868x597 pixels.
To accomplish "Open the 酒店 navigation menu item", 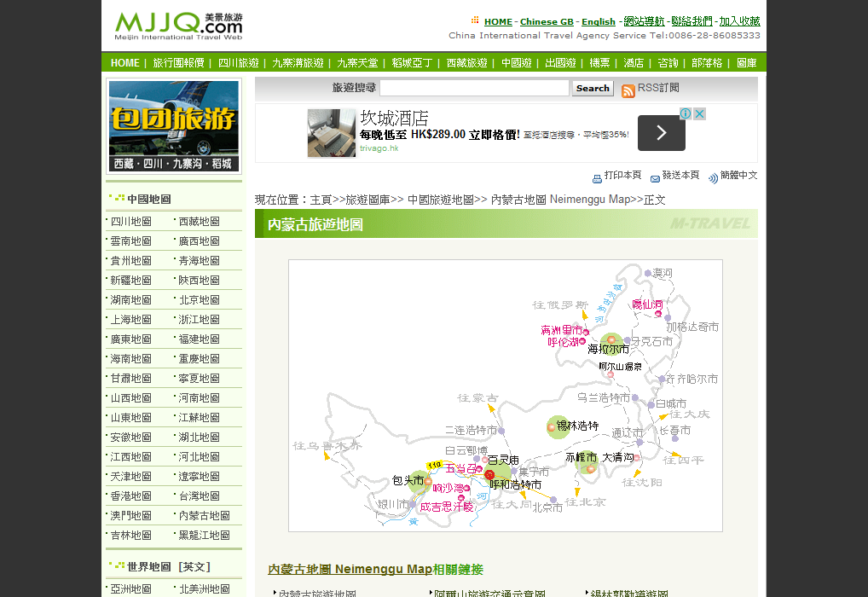I will [x=634, y=63].
